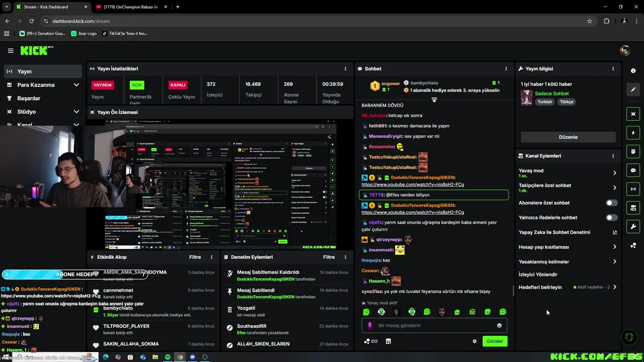This screenshot has height=362, width=644.
Task: Expand the Stüdyo sidebar section
Action: (43, 112)
